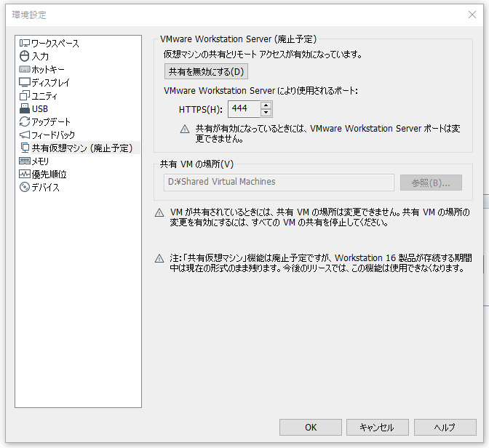Click the フィードバック megaphone icon
489x448 pixels.
25,135
